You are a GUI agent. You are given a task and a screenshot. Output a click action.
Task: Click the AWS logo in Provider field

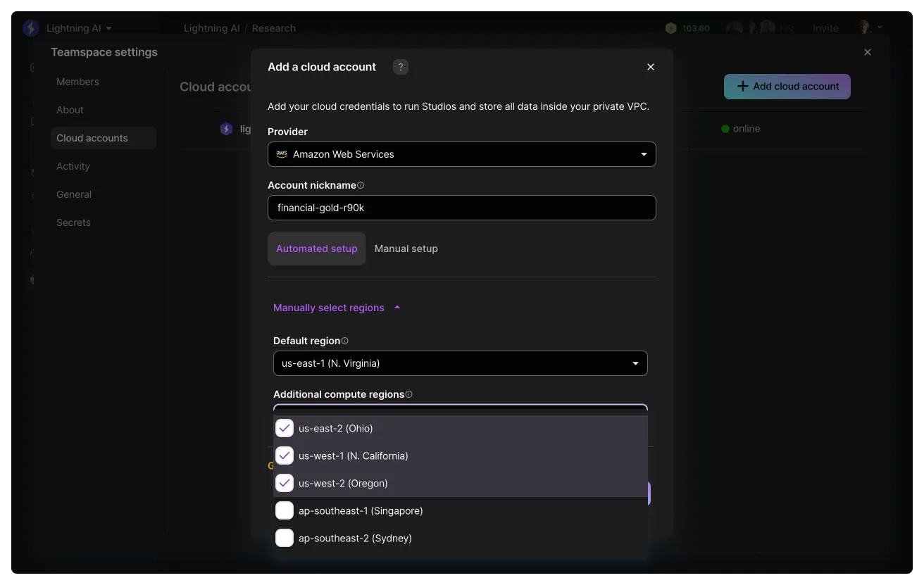click(282, 154)
